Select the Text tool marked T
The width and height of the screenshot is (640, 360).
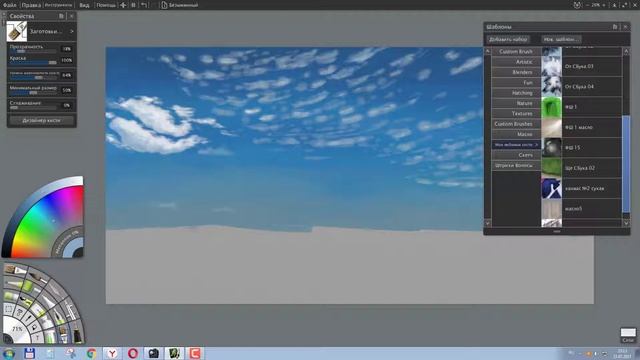click(37, 338)
